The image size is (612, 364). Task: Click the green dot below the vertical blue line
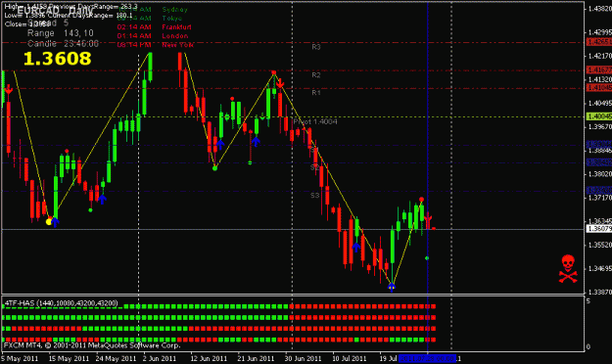pos(427,258)
